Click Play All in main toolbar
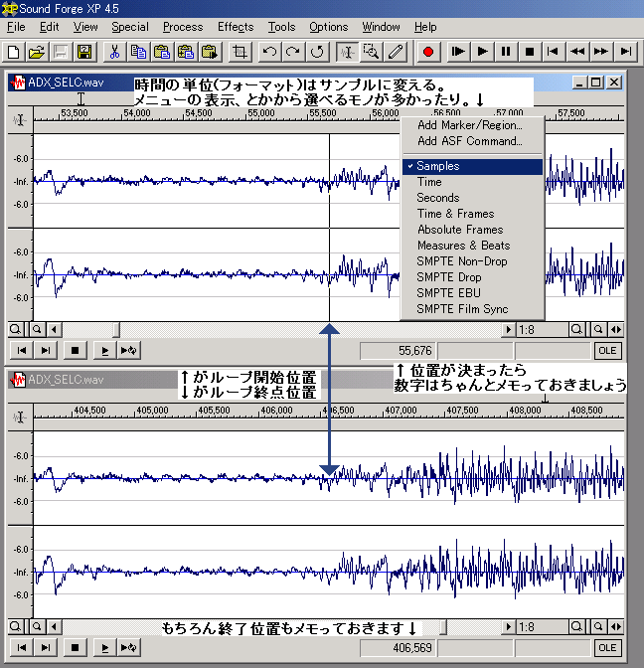 click(x=458, y=52)
